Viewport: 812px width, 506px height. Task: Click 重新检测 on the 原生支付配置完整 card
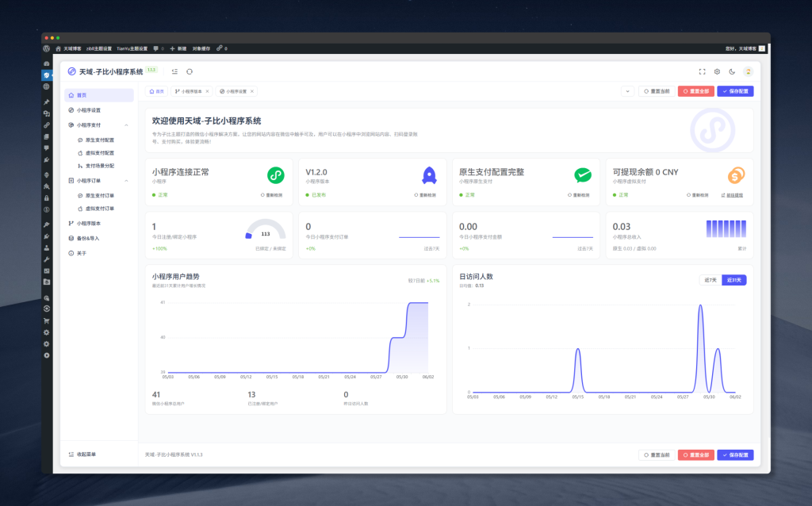click(578, 195)
